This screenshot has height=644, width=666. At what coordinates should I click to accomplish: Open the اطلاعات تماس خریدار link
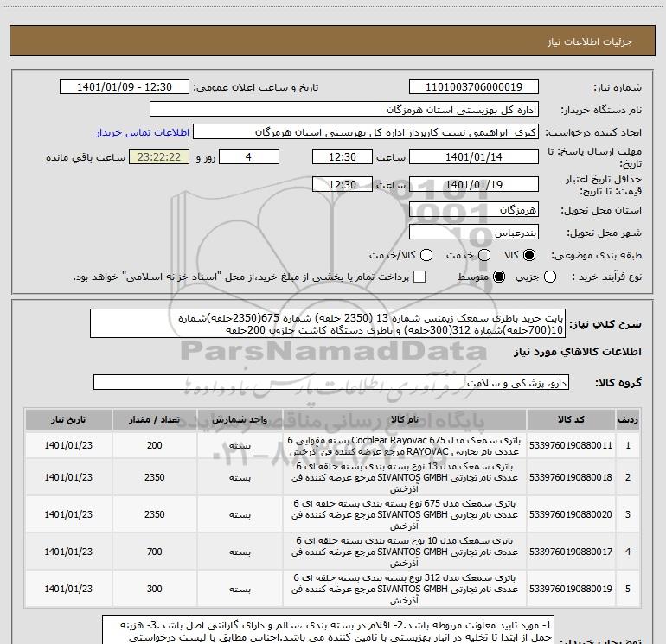(143, 132)
